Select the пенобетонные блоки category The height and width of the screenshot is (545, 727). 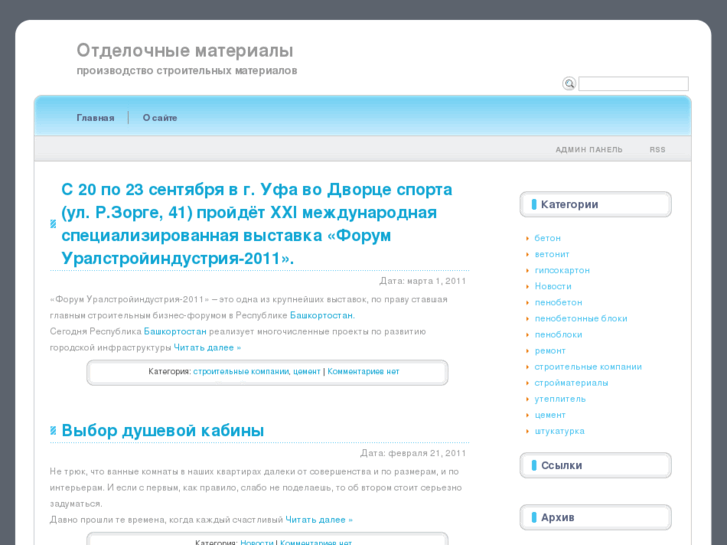tap(581, 318)
